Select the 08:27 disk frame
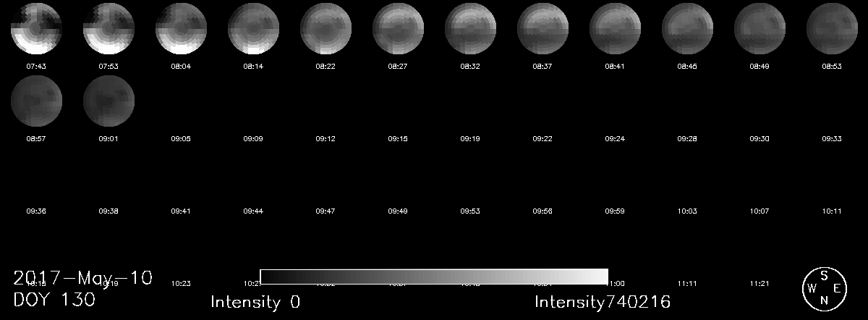 (x=398, y=28)
